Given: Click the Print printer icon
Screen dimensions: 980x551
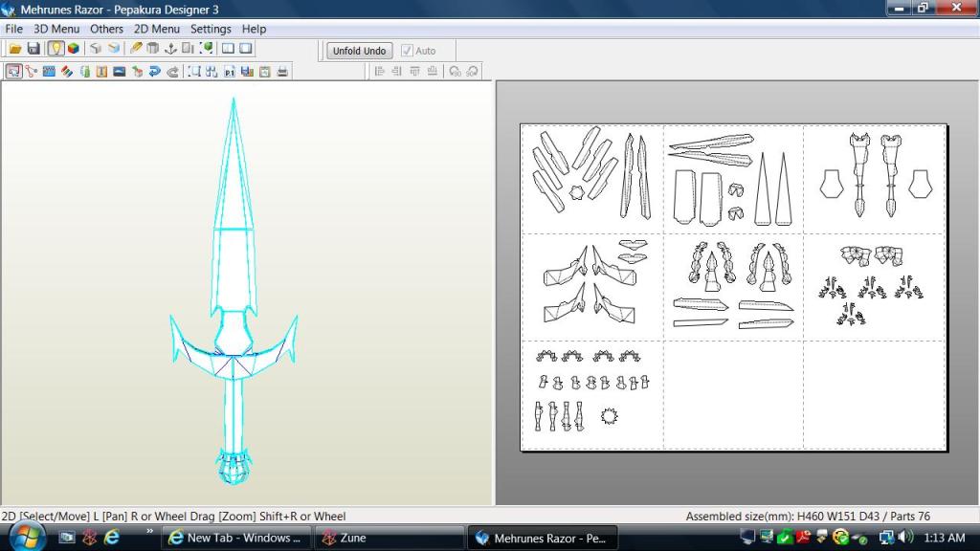Looking at the screenshot, I should pos(282,71).
